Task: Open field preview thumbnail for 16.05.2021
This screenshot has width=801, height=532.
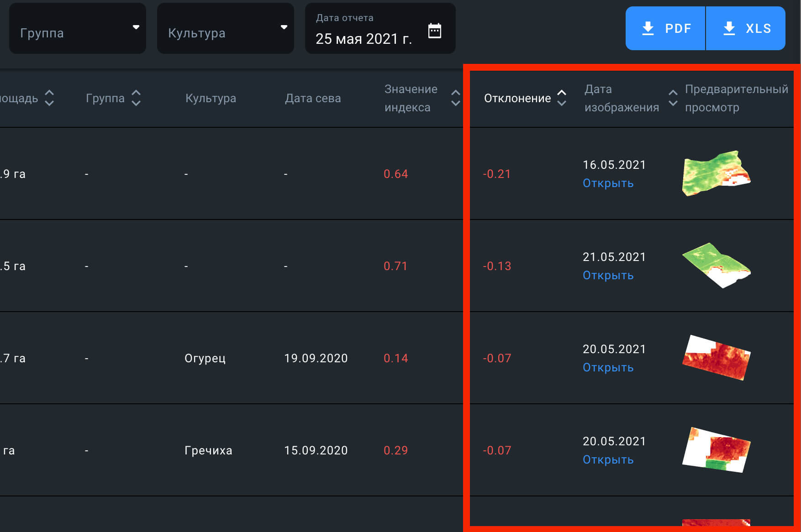Action: [x=716, y=174]
